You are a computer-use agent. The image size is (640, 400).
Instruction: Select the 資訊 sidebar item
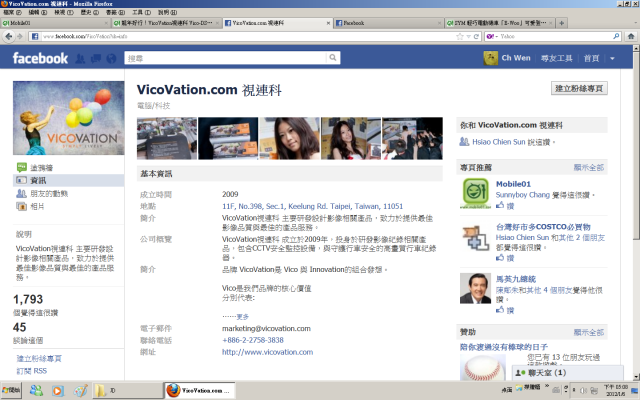pyautogui.click(x=69, y=180)
